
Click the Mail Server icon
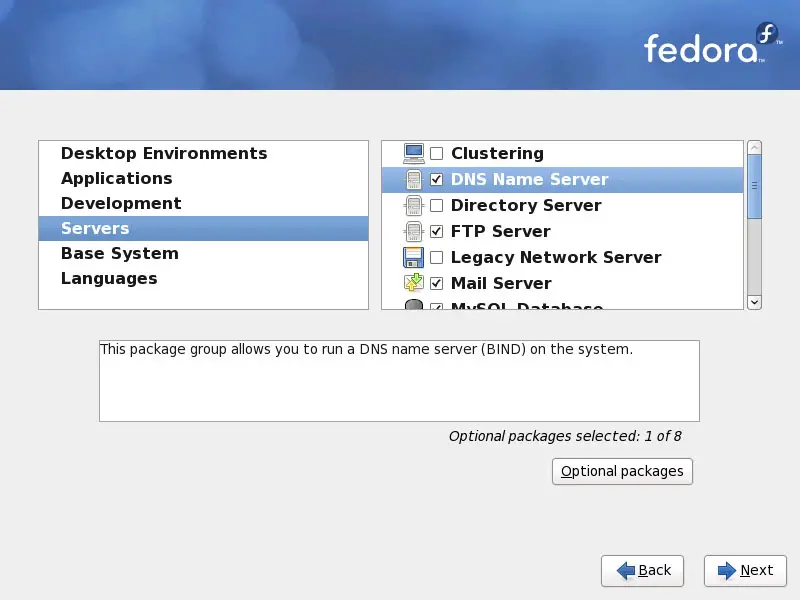tap(413, 283)
